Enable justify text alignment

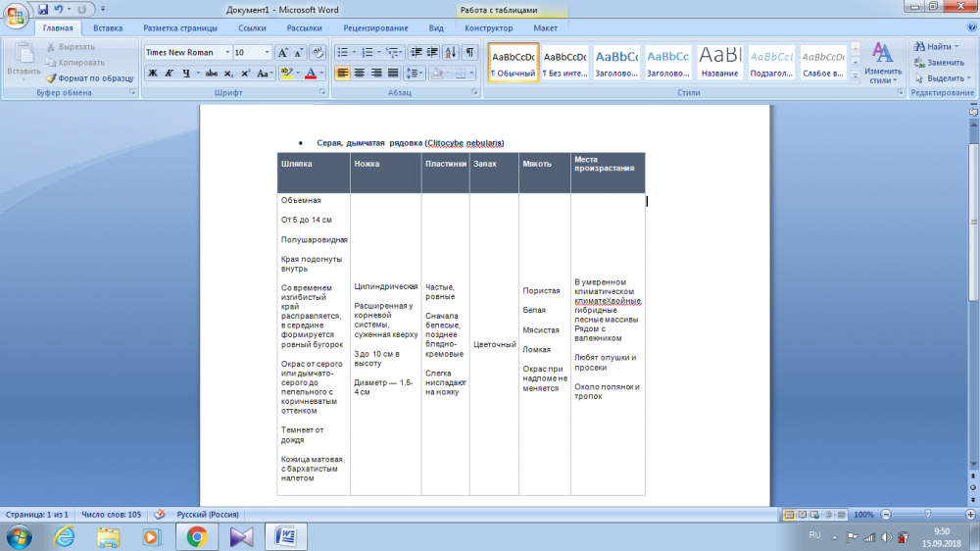393,74
